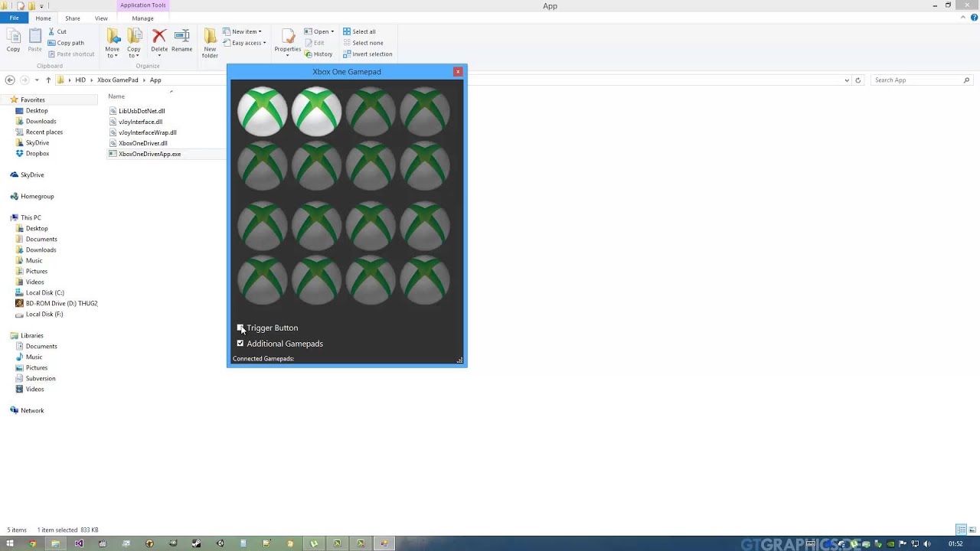Click the red Delete X icon

(x=159, y=36)
